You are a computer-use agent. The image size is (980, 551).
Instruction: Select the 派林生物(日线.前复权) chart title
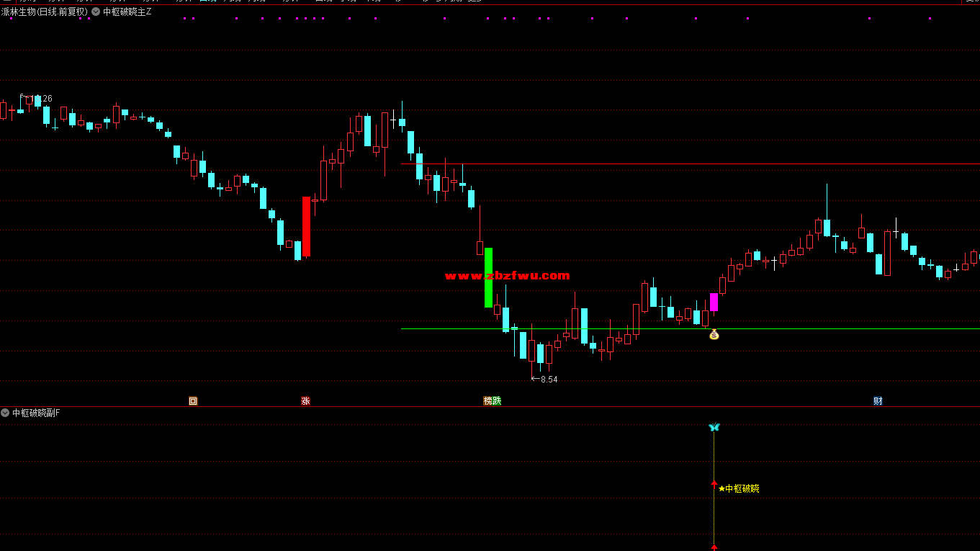click(x=45, y=12)
